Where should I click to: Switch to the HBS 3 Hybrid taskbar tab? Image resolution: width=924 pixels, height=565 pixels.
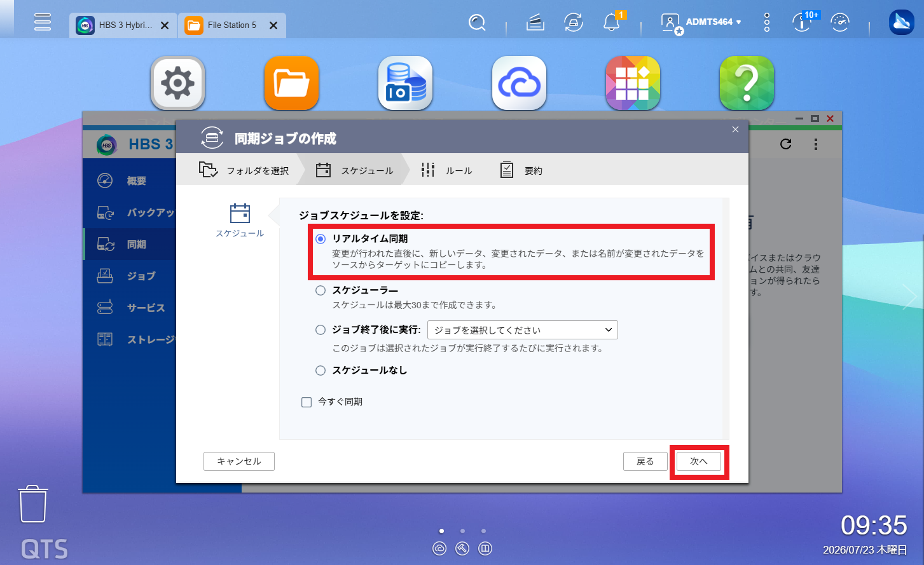click(123, 25)
